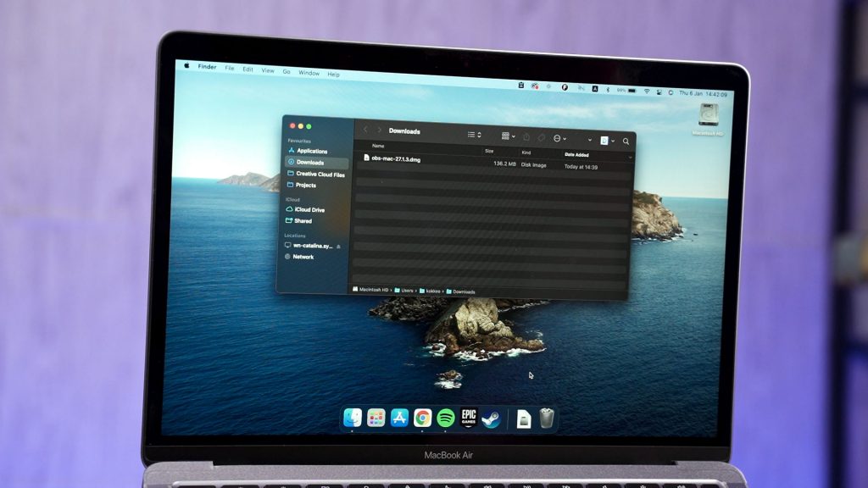
Task: Open Epic Games Launcher from the Dock
Action: pyautogui.click(x=469, y=418)
